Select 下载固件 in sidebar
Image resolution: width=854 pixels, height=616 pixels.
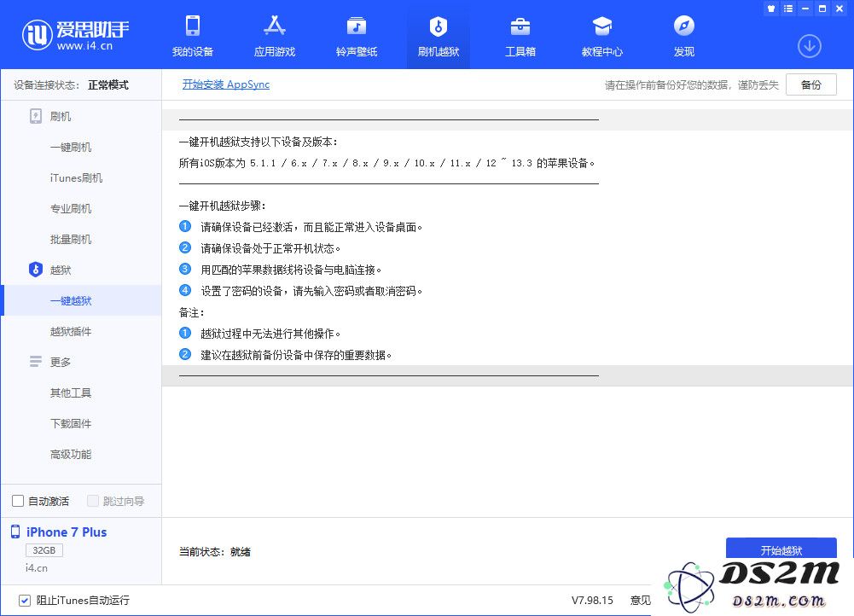pyautogui.click(x=71, y=423)
